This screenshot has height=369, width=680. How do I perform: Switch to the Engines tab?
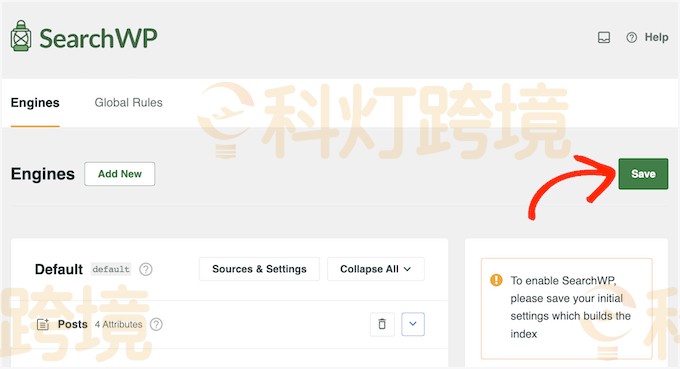[x=35, y=103]
